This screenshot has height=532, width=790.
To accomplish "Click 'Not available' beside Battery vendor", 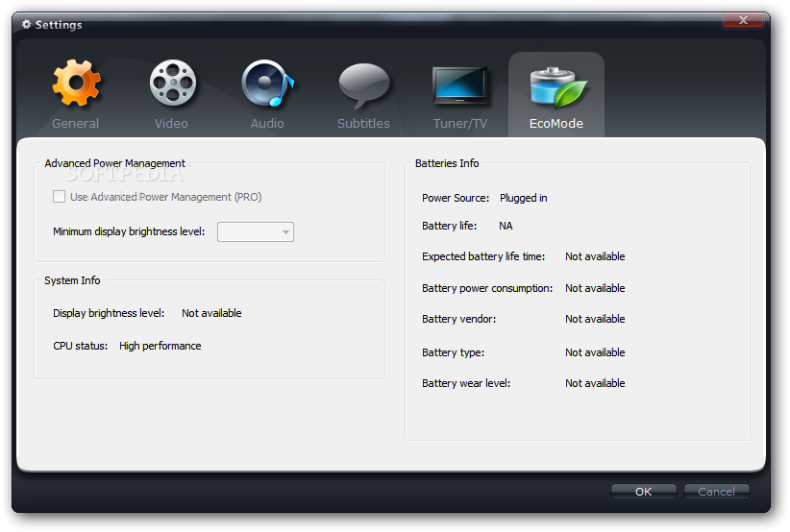I will pyautogui.click(x=595, y=319).
